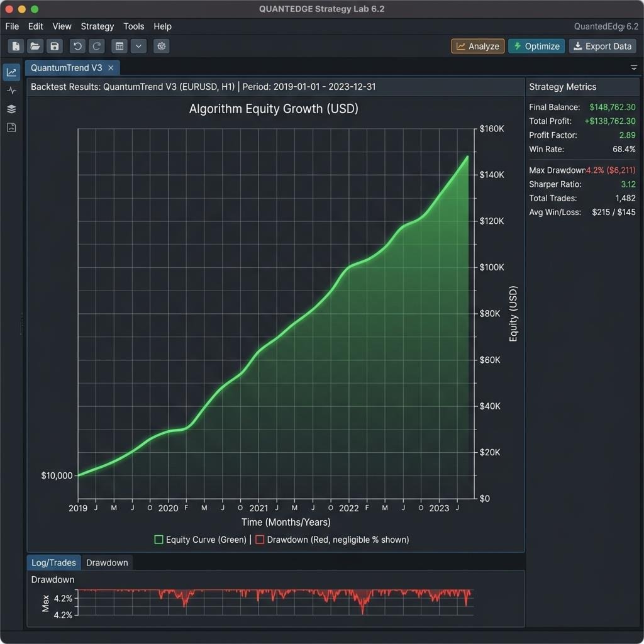Image resolution: width=644 pixels, height=644 pixels.
Task: Click the Strategy Metrics panel header
Action: [x=562, y=87]
